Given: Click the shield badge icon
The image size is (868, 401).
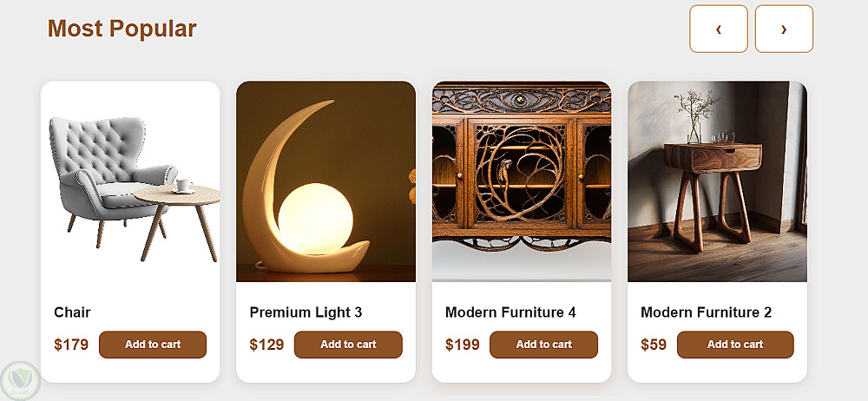Looking at the screenshot, I should 17,380.
